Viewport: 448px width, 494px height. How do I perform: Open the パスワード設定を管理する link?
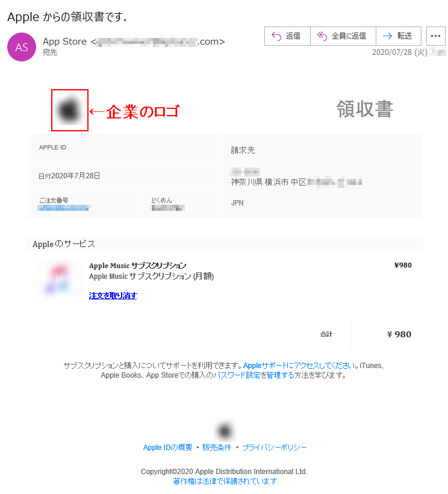[x=254, y=375]
